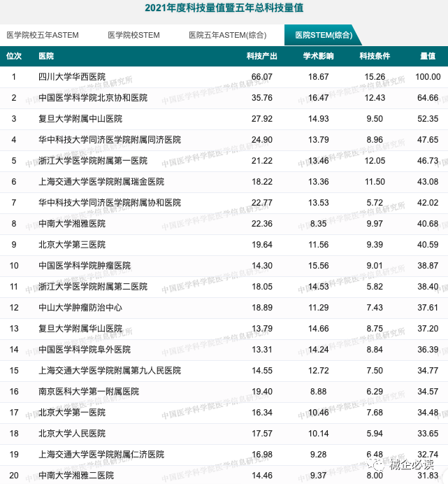Click the 46.73 量值 value

[428, 160]
